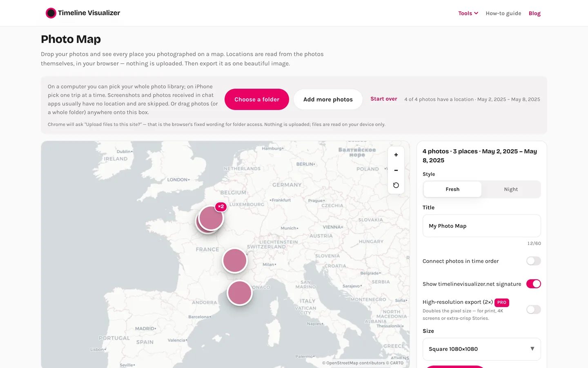
Task: Open the Size dropdown Square 1080×1080
Action: 482,349
